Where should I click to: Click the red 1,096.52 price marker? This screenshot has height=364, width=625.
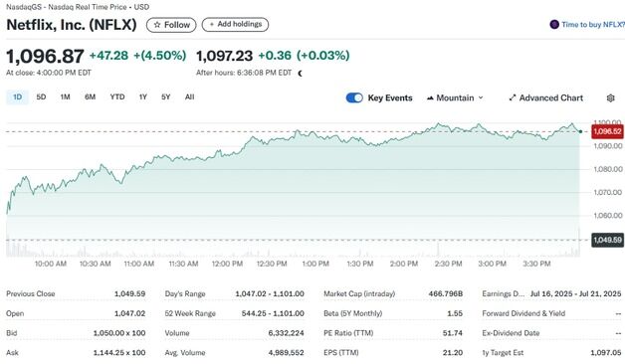607,131
